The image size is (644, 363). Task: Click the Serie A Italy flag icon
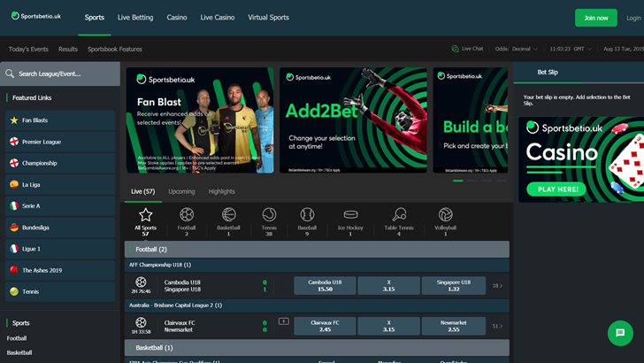point(14,206)
